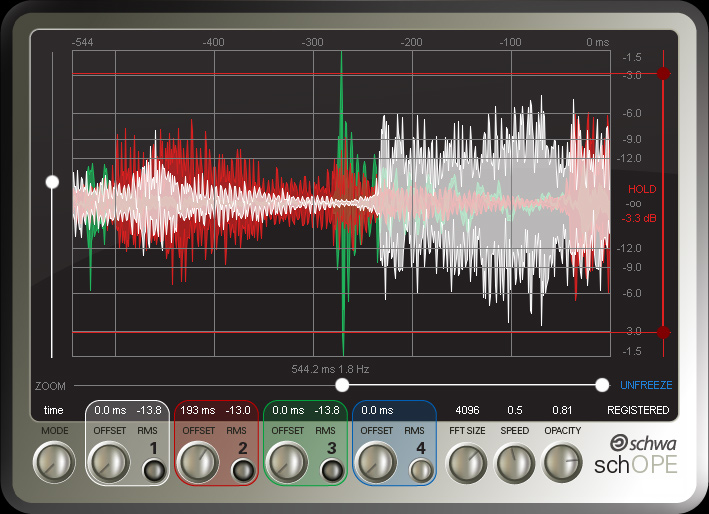The width and height of the screenshot is (709, 514).
Task: Click the vertical gain slider handle
Action: tap(52, 182)
